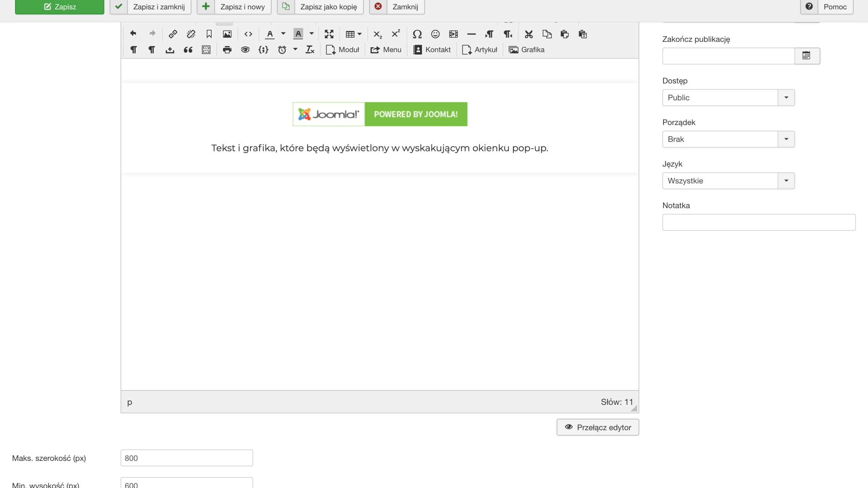
Task: Toggle the Przełącz edytor button
Action: (x=598, y=427)
